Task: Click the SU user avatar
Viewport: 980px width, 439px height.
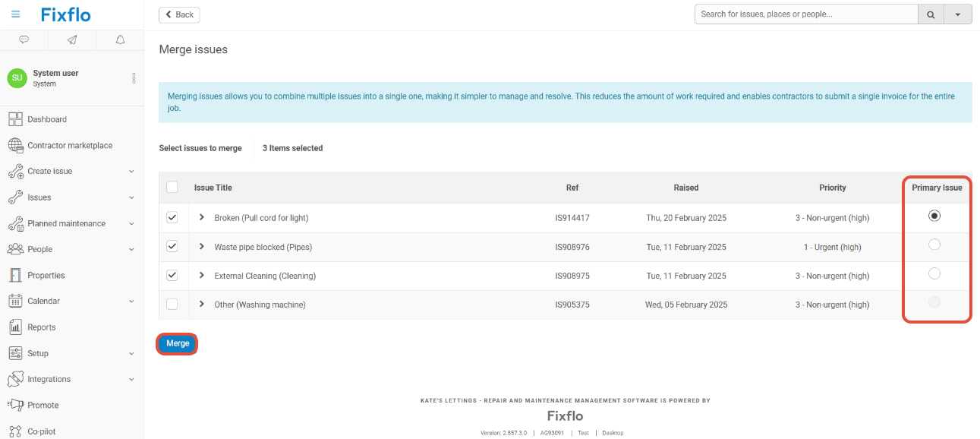Action: tap(17, 78)
